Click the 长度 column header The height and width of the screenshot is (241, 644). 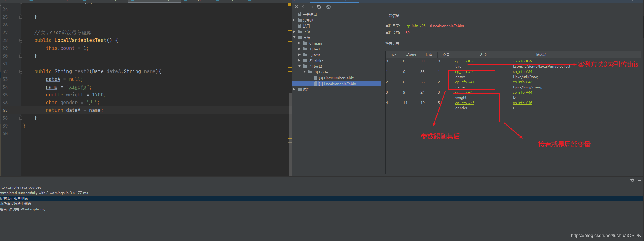coord(429,55)
